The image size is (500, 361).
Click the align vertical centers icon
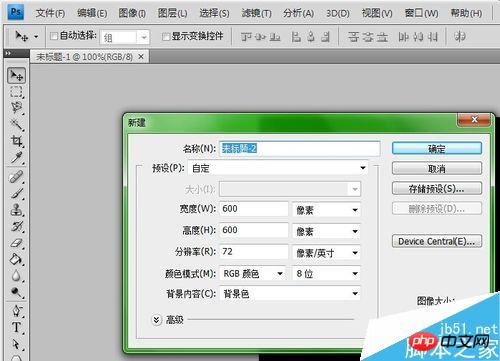click(260, 37)
